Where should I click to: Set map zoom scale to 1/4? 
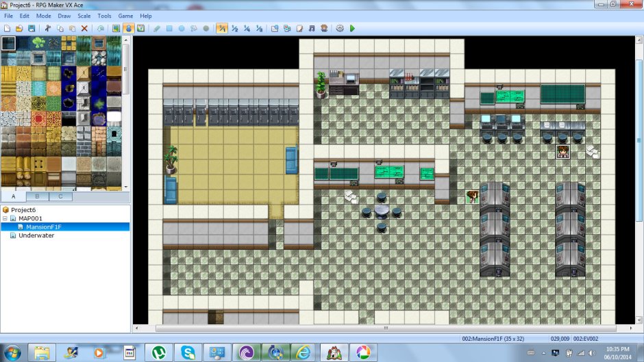click(x=247, y=28)
